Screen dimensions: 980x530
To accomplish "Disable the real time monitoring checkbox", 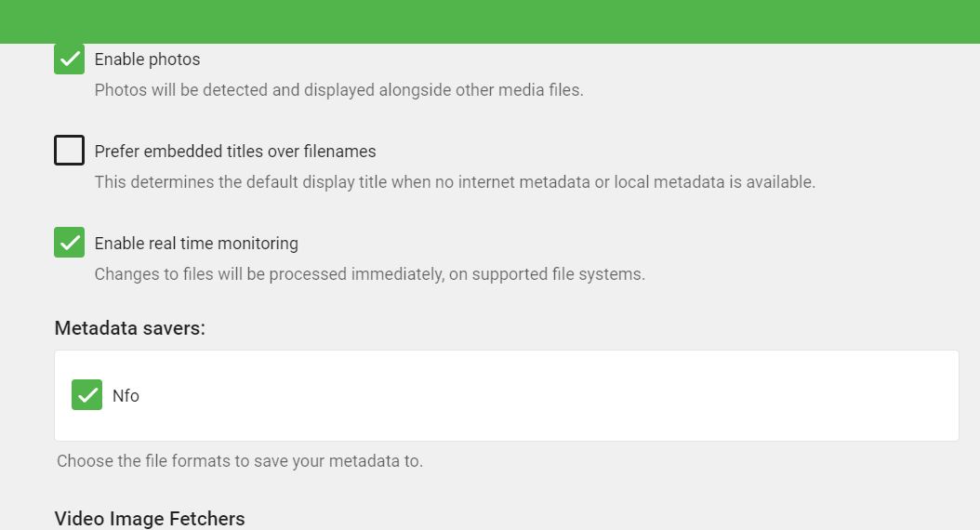I will pos(70,243).
